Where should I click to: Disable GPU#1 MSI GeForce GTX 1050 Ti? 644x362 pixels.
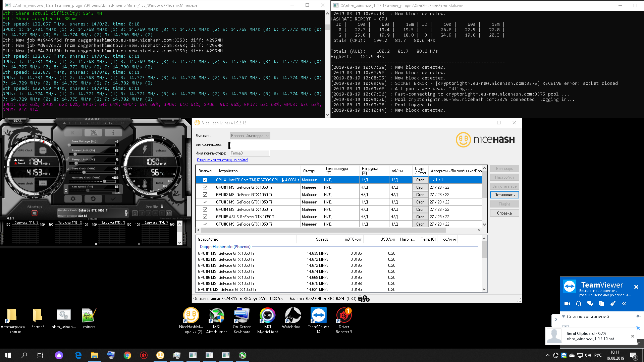205,187
